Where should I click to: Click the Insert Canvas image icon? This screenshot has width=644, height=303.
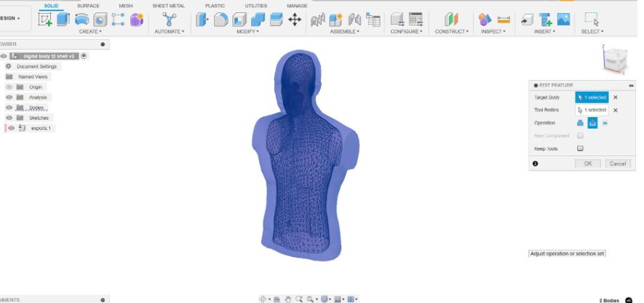(x=563, y=20)
